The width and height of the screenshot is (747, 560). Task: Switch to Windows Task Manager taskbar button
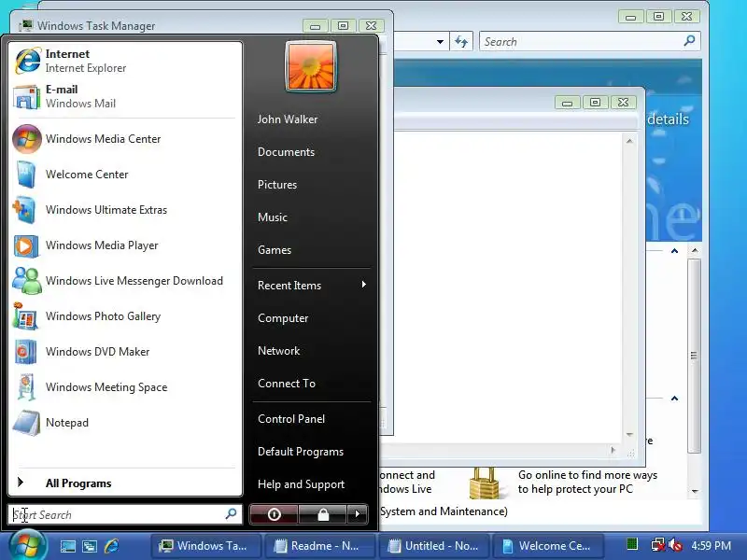206,546
